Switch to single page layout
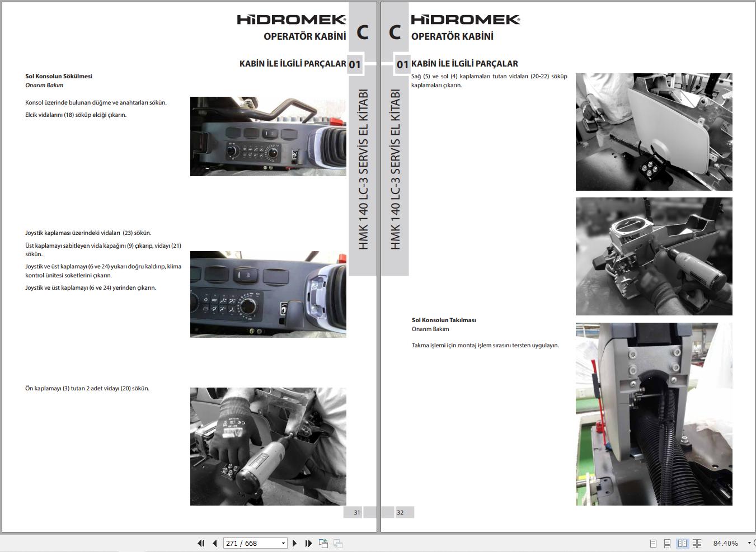756x552 pixels. click(653, 543)
